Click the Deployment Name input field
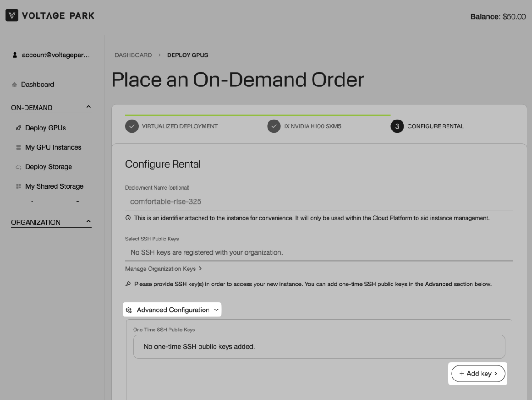This screenshot has height=400, width=532. click(318, 201)
